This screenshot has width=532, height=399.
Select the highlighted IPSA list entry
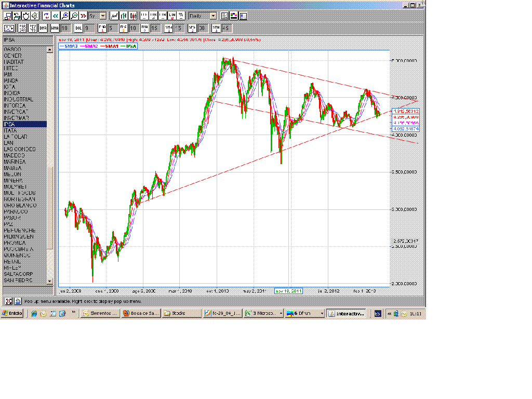coord(25,124)
